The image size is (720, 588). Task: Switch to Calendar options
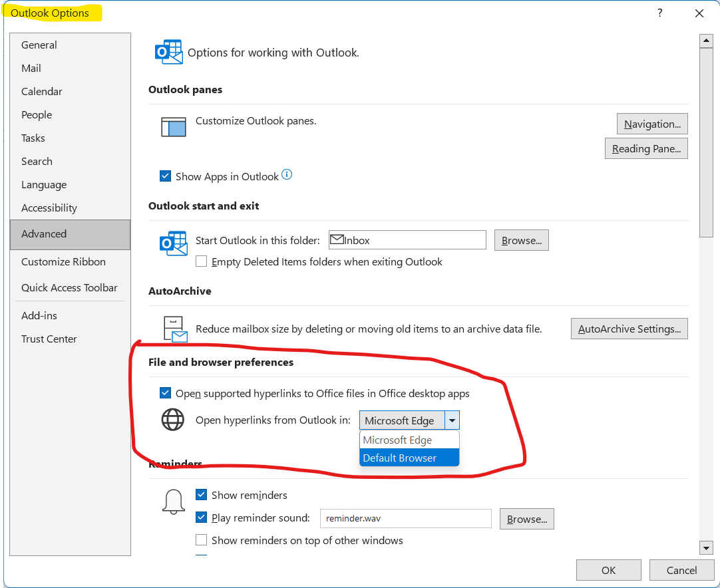[x=71, y=91]
